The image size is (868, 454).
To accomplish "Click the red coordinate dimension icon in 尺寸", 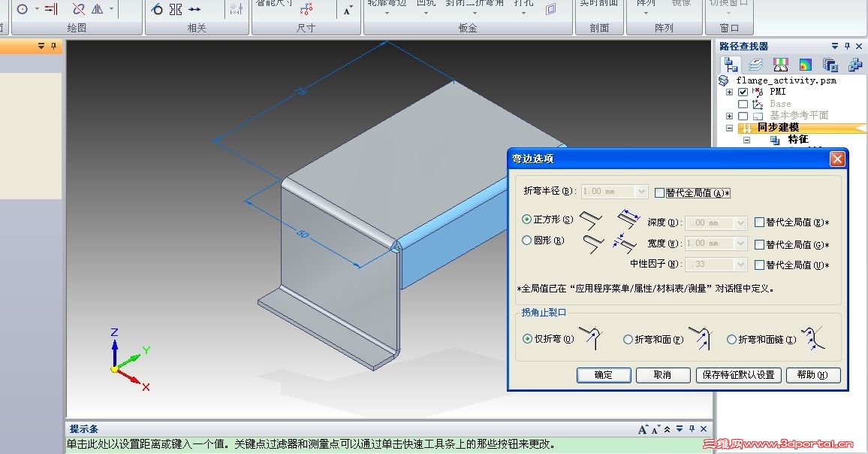I will [306, 9].
